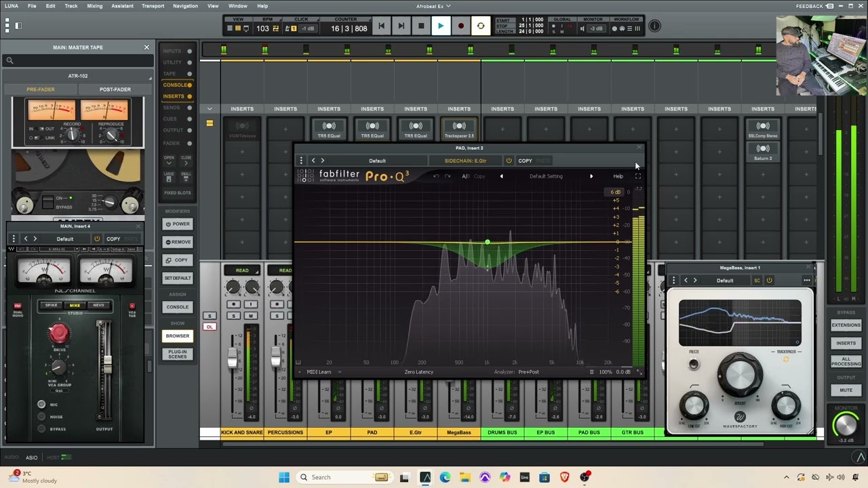This screenshot has width=868, height=488.
Task: Click the red DRIVE knob
Action: (59, 333)
